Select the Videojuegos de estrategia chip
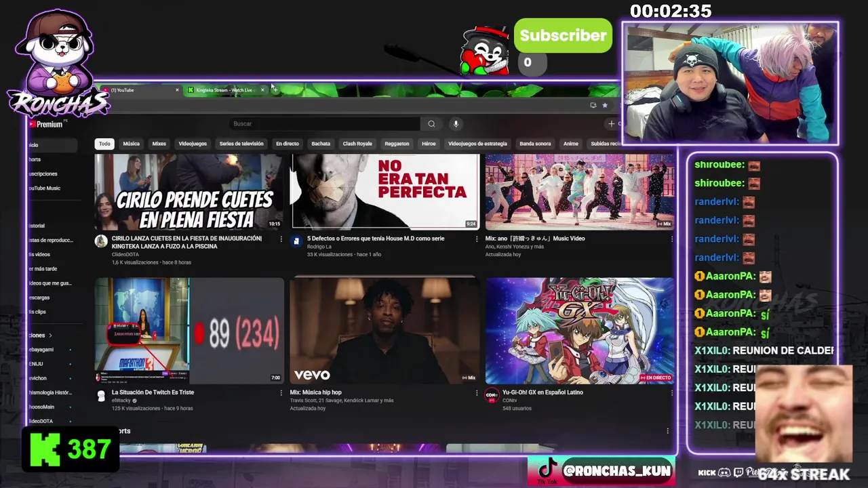This screenshot has height=488, width=868. 477,144
